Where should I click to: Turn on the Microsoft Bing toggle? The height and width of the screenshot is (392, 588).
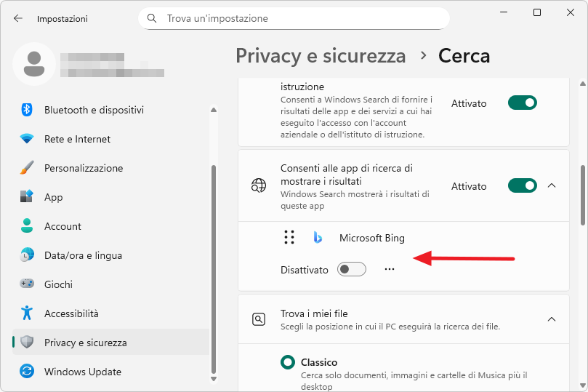pyautogui.click(x=351, y=269)
